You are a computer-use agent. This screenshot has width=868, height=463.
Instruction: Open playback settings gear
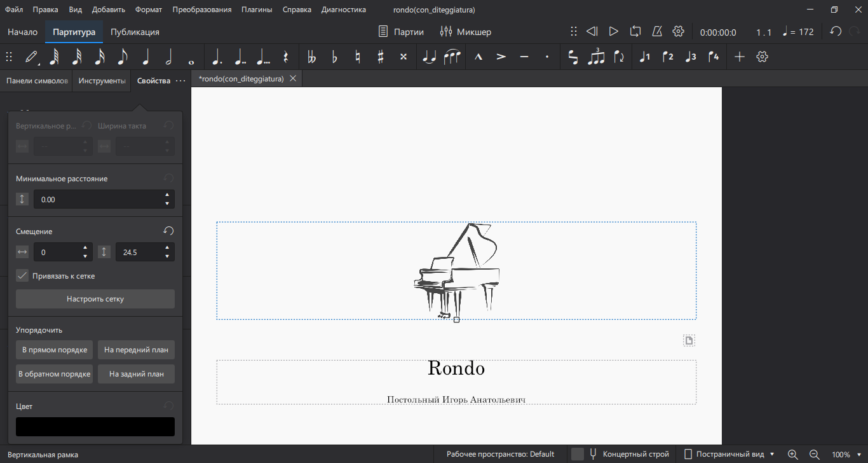tap(679, 31)
